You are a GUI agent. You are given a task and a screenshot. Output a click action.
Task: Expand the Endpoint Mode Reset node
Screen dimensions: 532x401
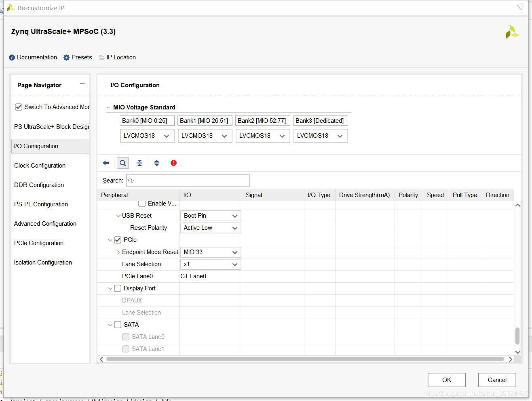point(118,252)
